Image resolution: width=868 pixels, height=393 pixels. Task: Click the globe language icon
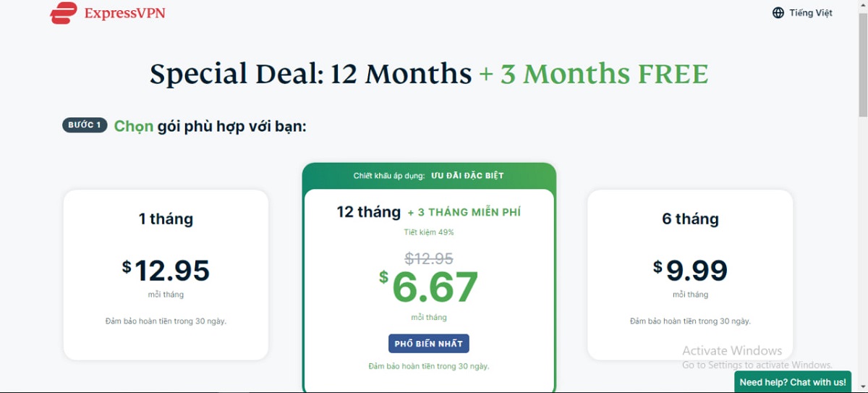coord(778,13)
